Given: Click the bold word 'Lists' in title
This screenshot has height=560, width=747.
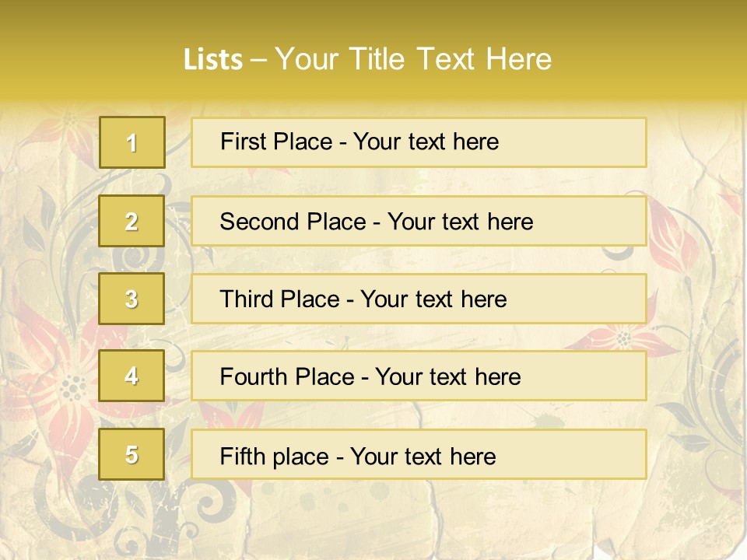Looking at the screenshot, I should 213,59.
